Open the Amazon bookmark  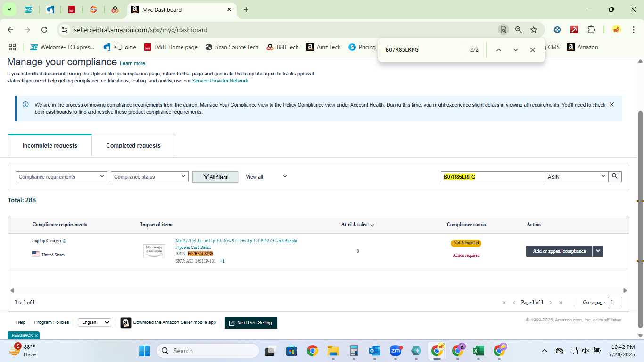click(582, 47)
